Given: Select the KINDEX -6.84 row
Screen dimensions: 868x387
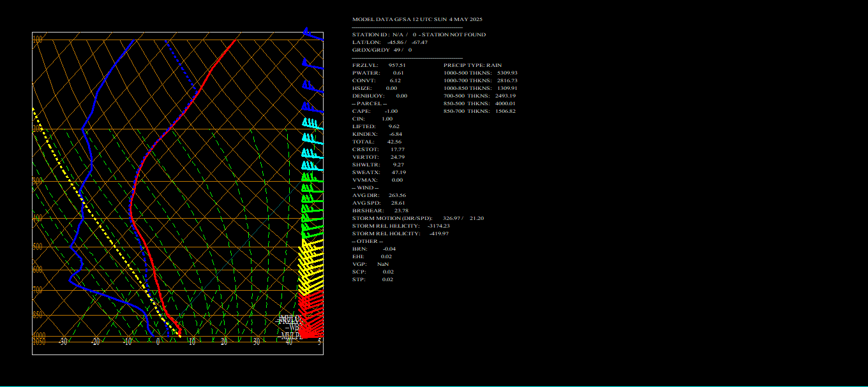Looking at the screenshot, I should pyautogui.click(x=377, y=134).
